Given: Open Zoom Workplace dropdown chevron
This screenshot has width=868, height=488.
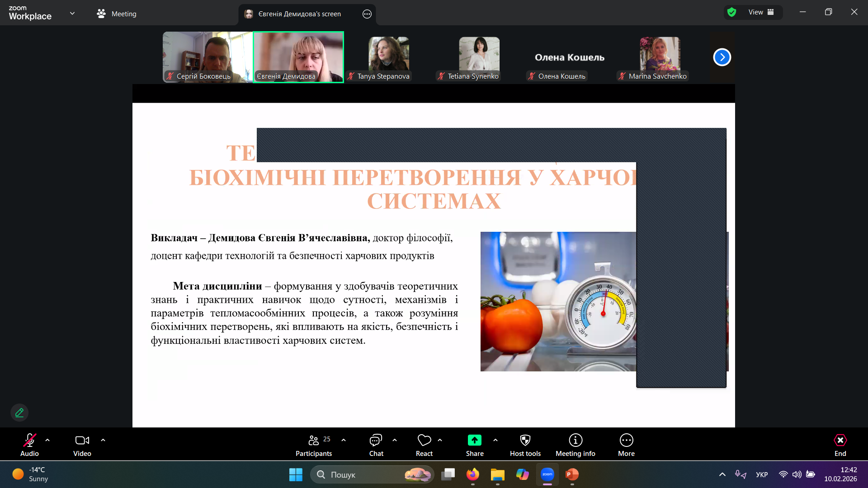Looking at the screenshot, I should click(x=72, y=14).
